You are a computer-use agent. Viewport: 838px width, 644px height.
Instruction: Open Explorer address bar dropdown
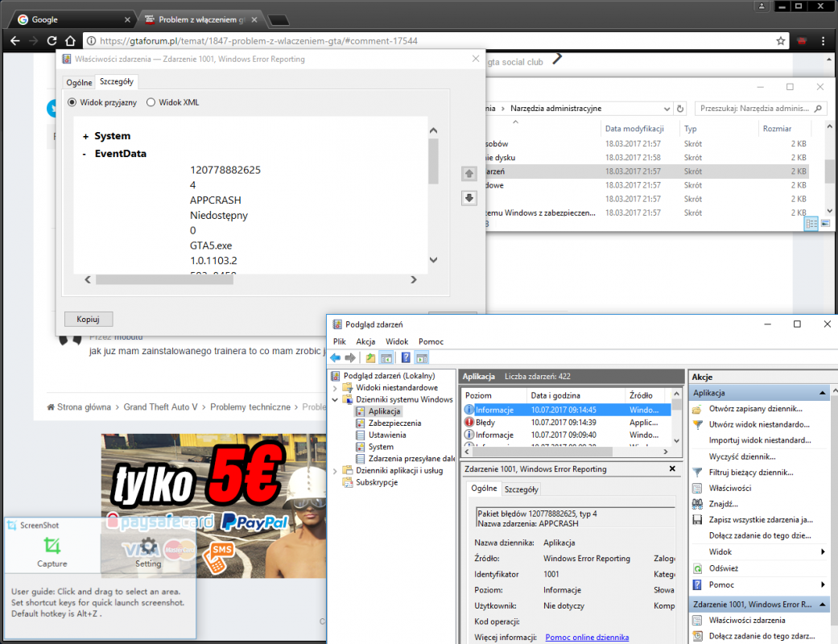coord(667,109)
